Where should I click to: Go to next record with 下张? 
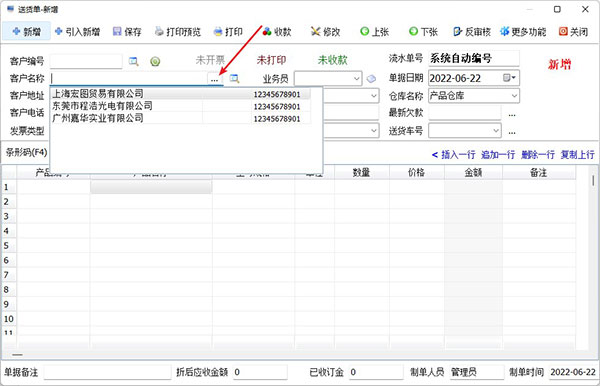click(x=423, y=31)
